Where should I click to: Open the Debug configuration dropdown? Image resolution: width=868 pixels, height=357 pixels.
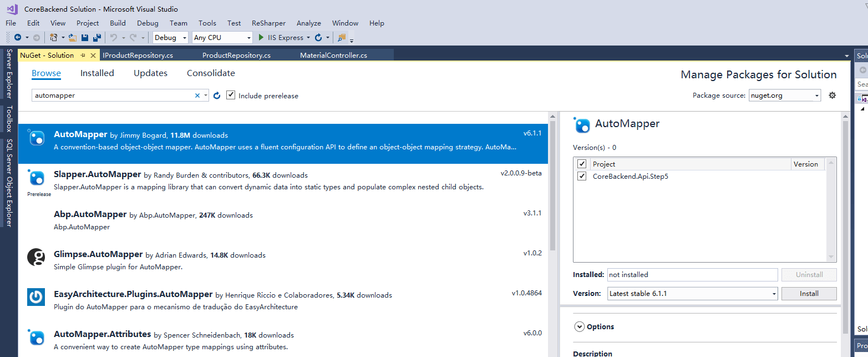pos(171,38)
